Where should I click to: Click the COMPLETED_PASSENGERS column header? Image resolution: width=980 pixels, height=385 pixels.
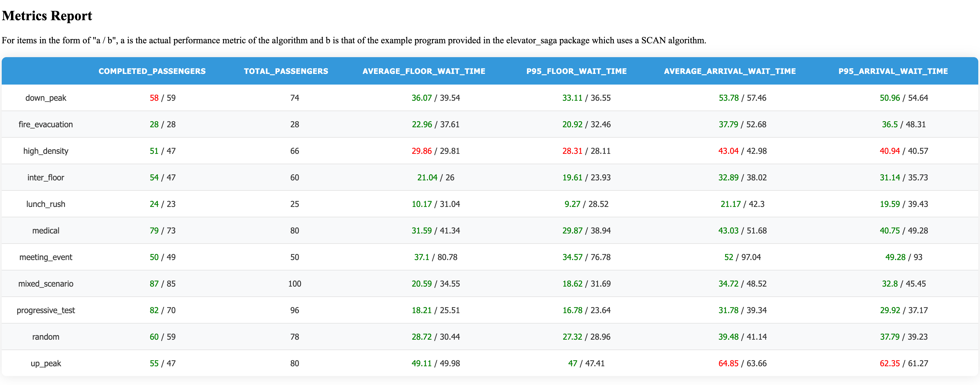point(152,71)
